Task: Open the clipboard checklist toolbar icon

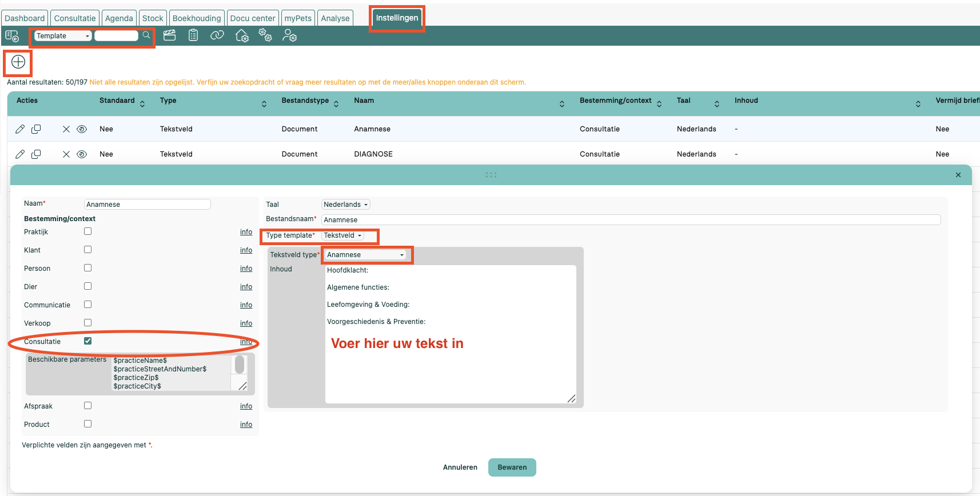Action: (x=193, y=35)
